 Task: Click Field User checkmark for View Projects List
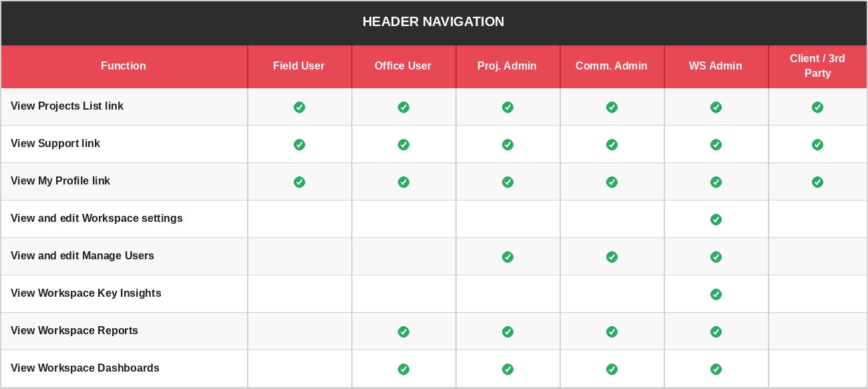(299, 107)
